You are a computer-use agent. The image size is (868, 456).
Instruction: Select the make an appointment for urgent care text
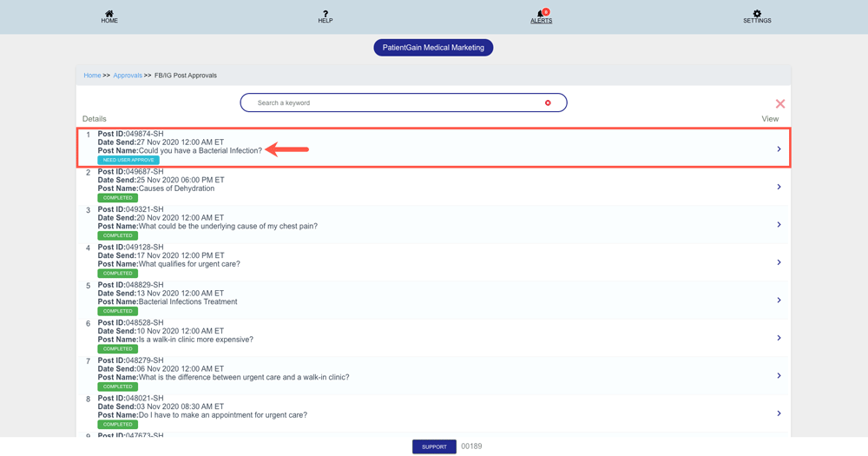point(222,415)
